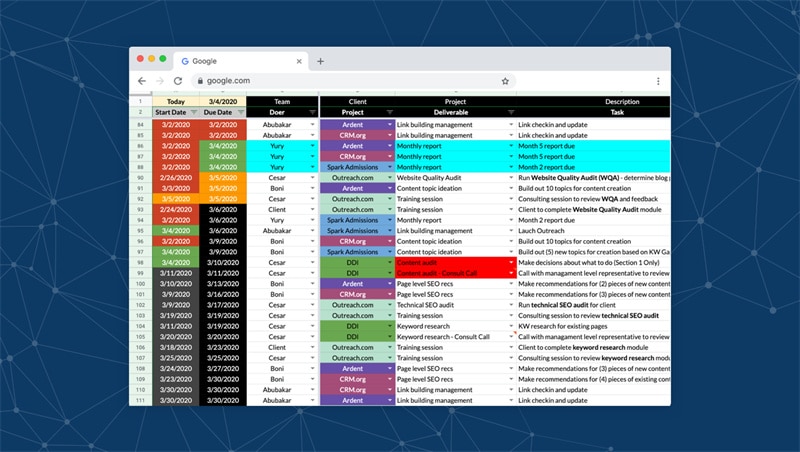
Task: Select row 90 header
Action: [140, 178]
